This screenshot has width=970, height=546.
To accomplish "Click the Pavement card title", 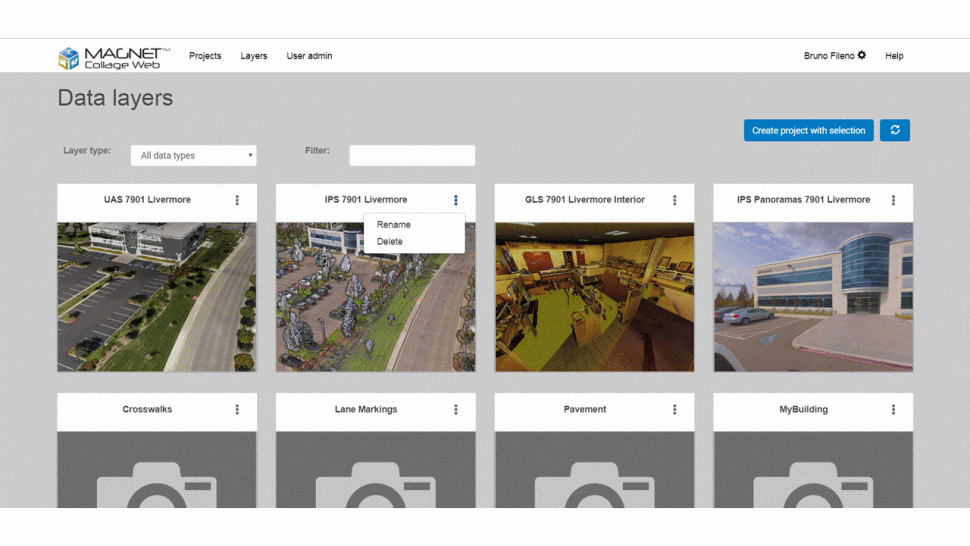I will pos(585,409).
